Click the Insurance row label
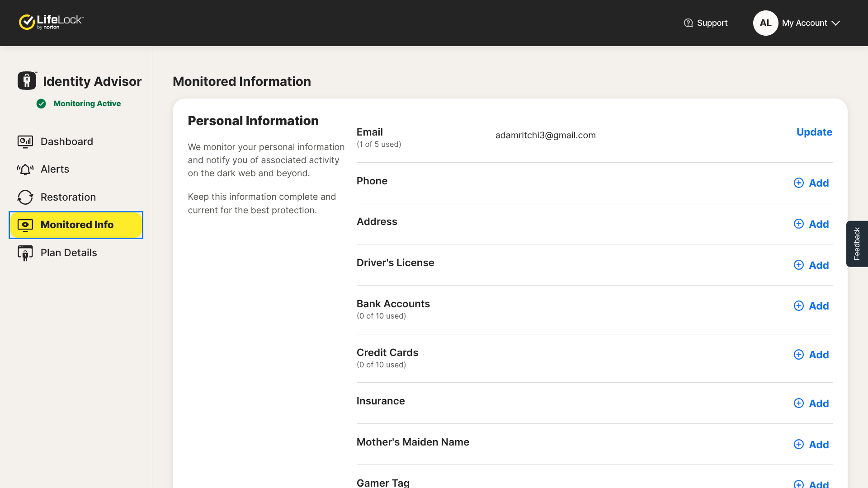The width and height of the screenshot is (868, 488). (x=381, y=401)
